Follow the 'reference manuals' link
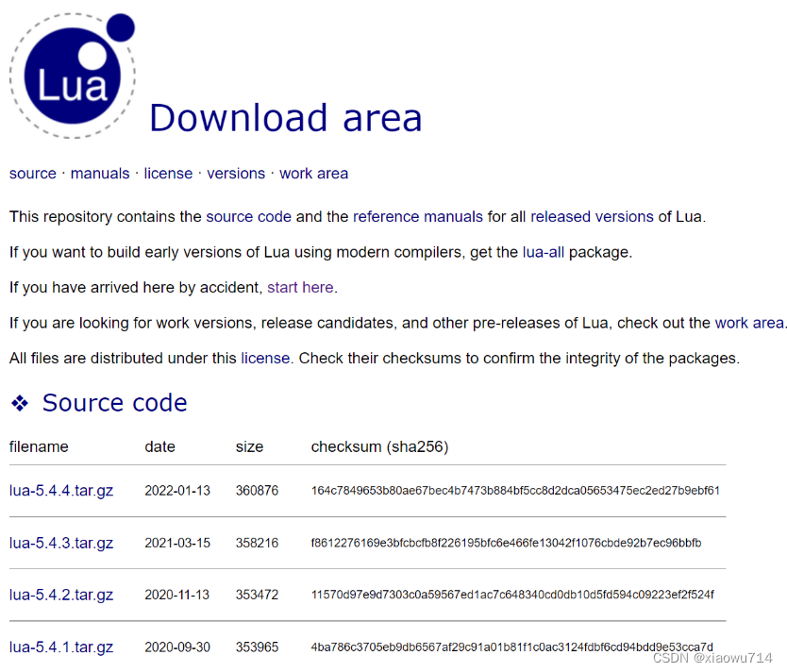This screenshot has height=672, width=787. 418,217
